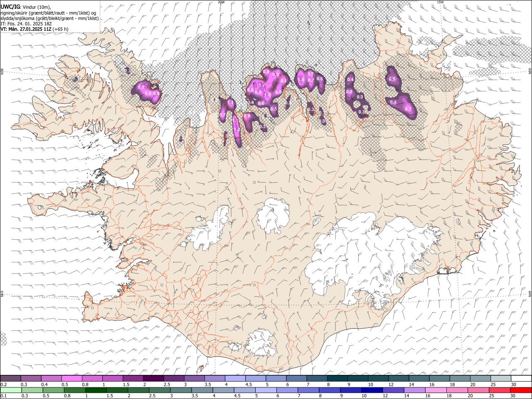Viewport: 532px width, 399px height.
Task: Click the red-pink 25–30 lower legend swatch
Action: tap(500, 390)
